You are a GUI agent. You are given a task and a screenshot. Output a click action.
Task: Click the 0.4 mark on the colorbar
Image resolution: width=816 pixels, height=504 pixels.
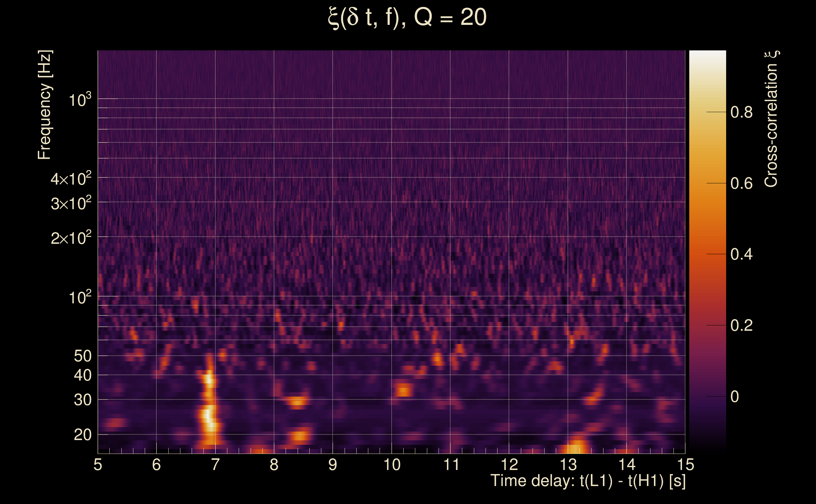(741, 254)
